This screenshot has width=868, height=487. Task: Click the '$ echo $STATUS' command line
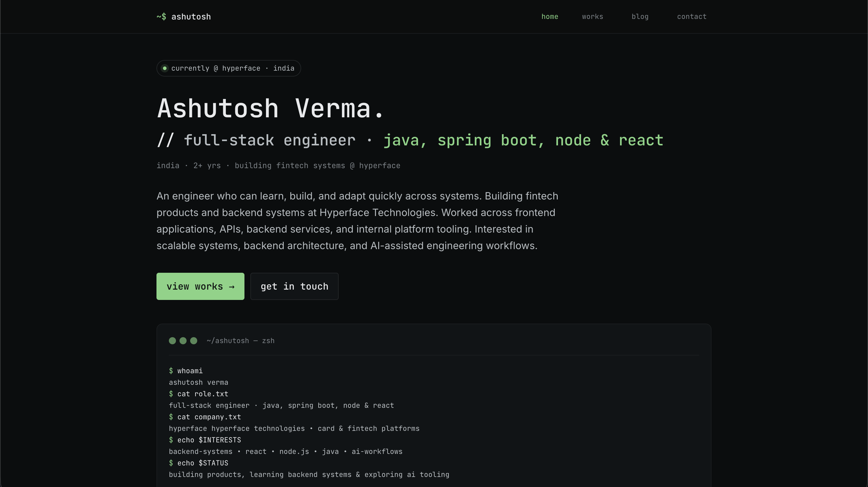point(198,463)
